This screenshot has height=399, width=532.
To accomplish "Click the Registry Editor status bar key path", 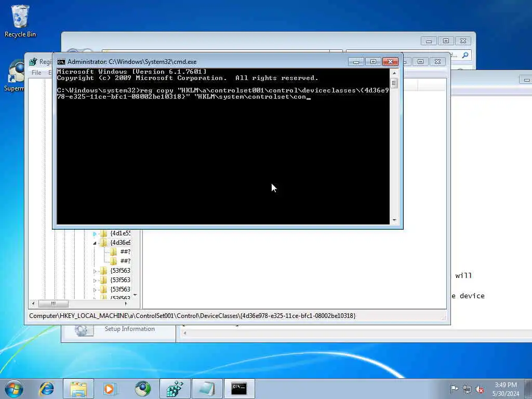I will click(x=192, y=316).
